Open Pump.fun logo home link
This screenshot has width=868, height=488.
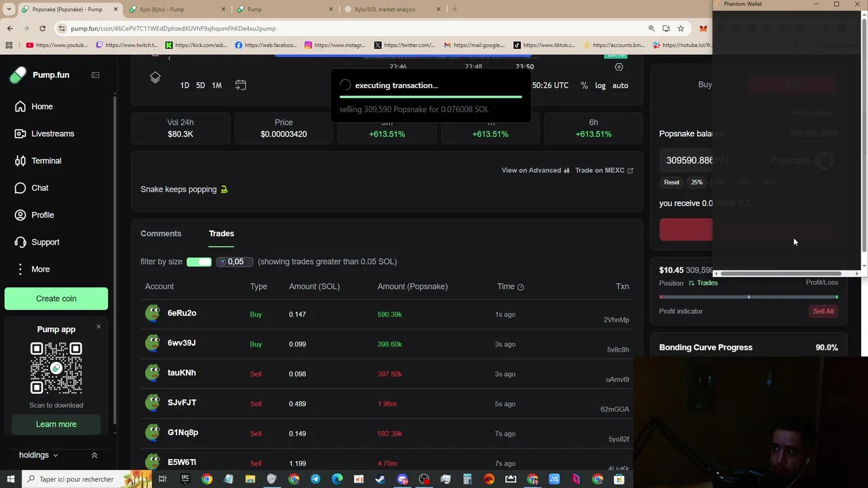pos(40,75)
